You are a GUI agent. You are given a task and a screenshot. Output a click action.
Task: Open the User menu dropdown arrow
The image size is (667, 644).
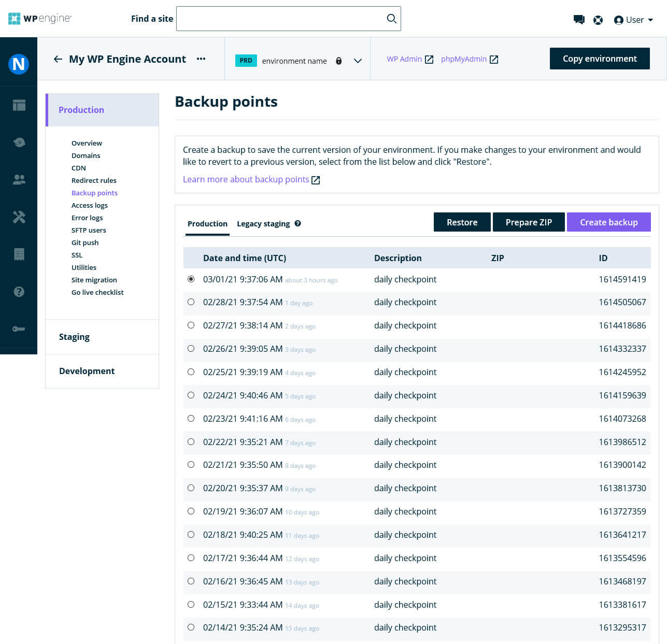(650, 20)
